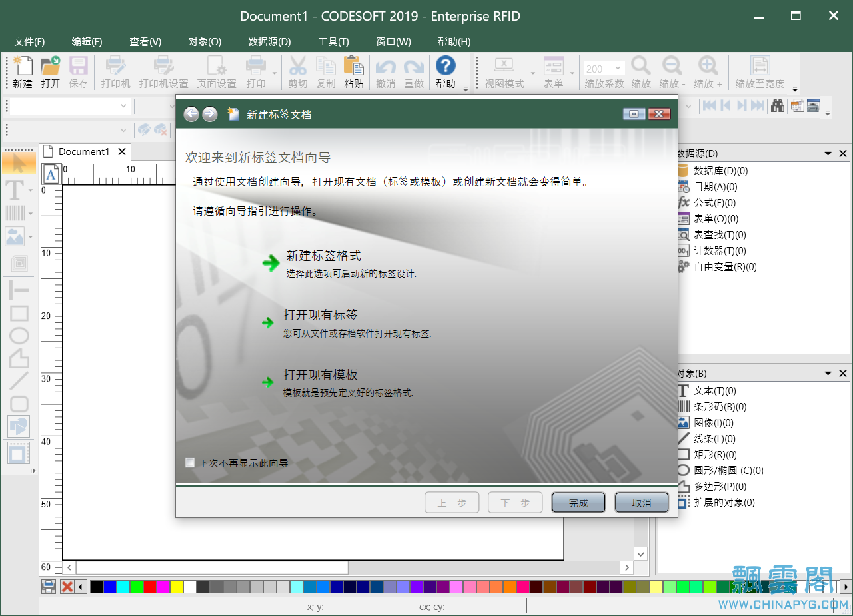The image size is (853, 616).
Task: Open the 视图模式 dropdown arrow
Action: (532, 73)
